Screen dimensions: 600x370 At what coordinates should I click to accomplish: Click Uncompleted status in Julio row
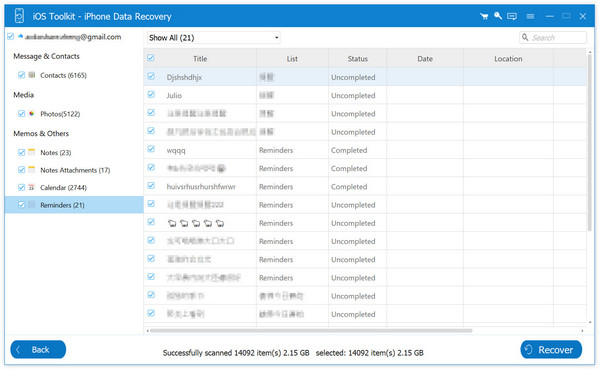click(353, 96)
